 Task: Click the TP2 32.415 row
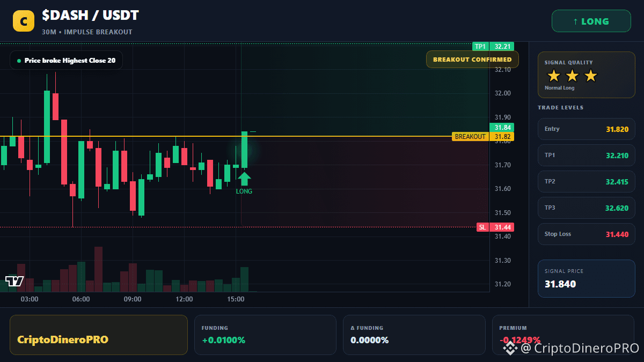(586, 181)
